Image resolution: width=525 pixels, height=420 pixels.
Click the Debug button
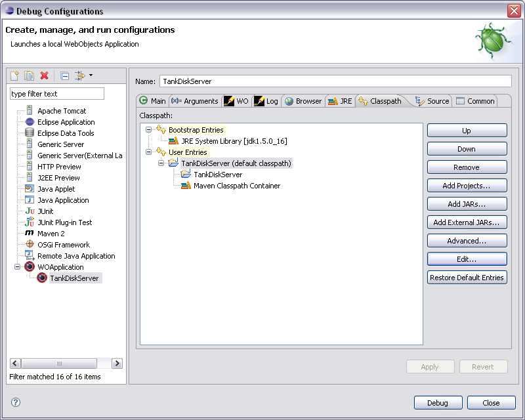[x=438, y=402]
